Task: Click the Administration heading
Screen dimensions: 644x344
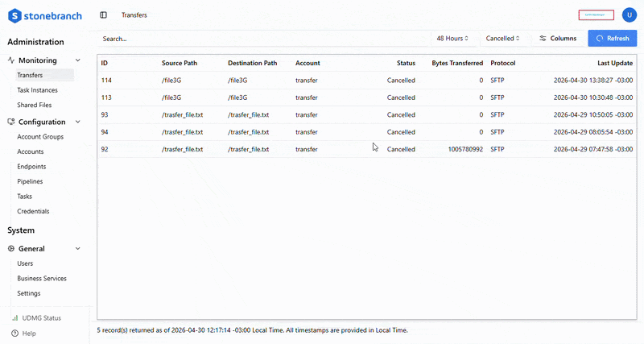Action: click(x=35, y=42)
